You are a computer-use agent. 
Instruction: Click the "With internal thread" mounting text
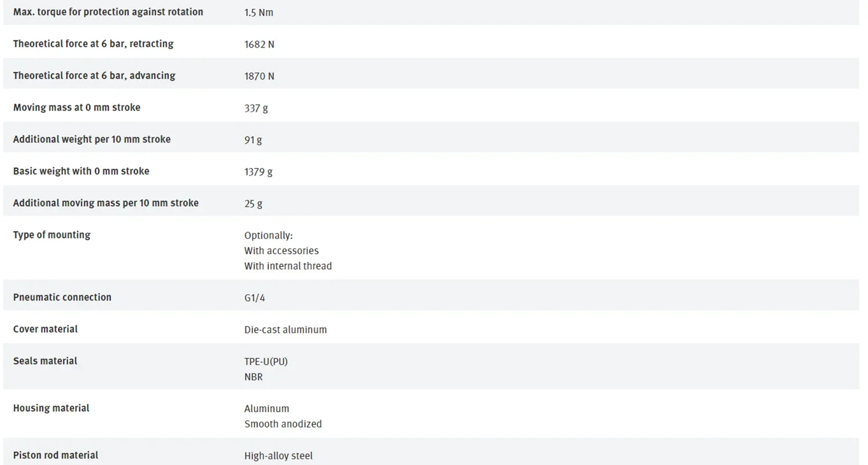[x=288, y=266]
